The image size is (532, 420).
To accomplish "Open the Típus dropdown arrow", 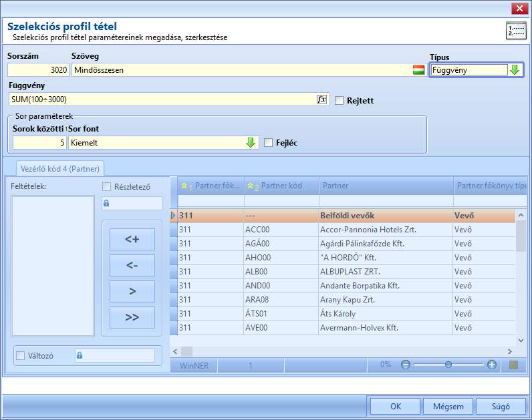I will pos(515,70).
